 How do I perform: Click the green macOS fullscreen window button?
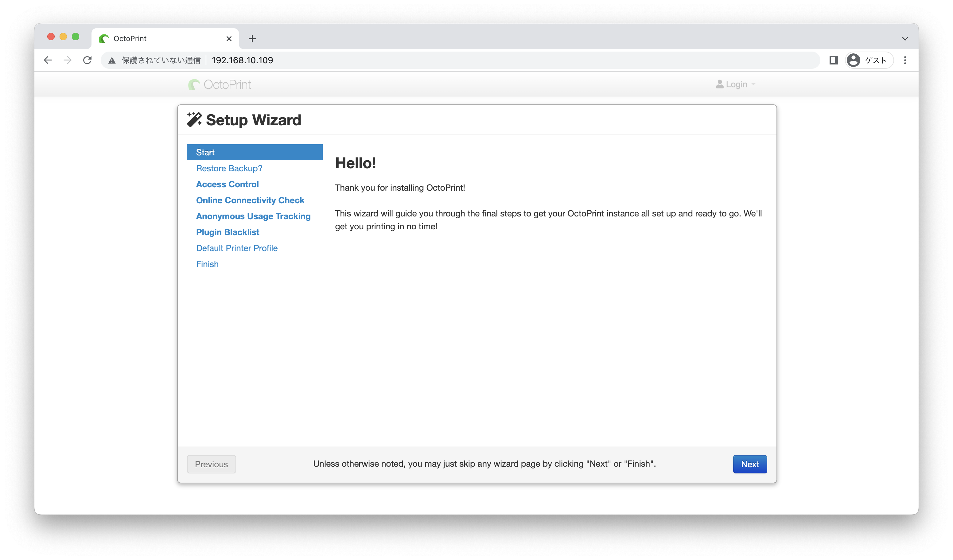coord(75,36)
